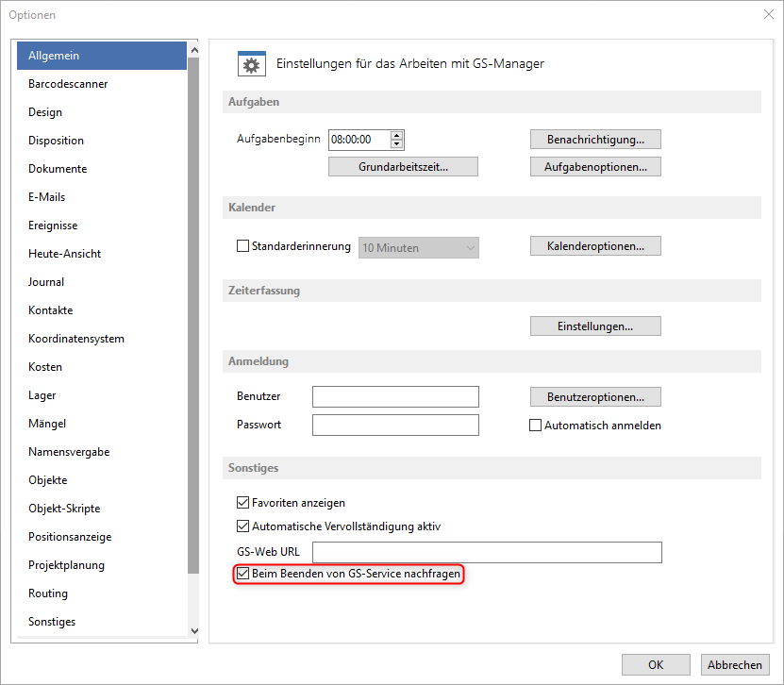Open the Objekt-Skripte options page
784x685 pixels.
102,509
